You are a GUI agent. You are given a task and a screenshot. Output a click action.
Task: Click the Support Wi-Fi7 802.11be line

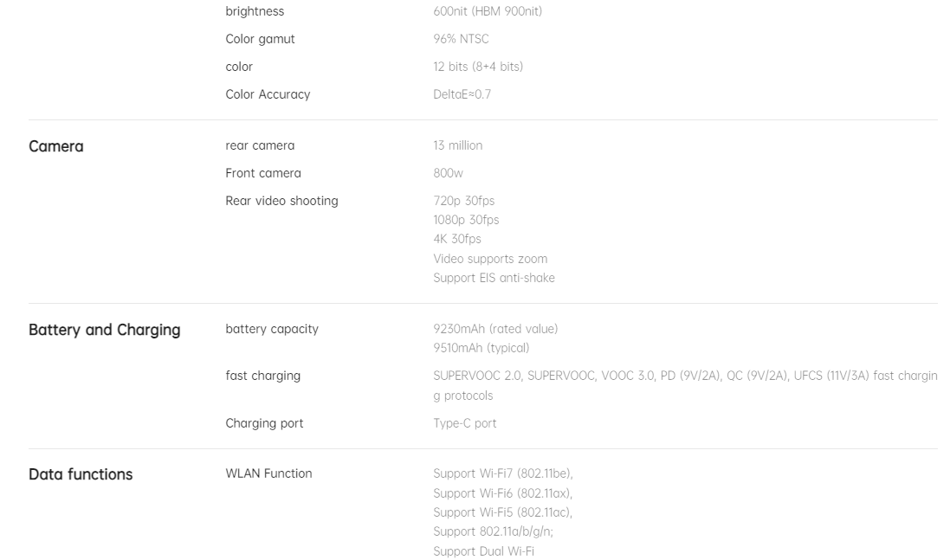click(503, 473)
